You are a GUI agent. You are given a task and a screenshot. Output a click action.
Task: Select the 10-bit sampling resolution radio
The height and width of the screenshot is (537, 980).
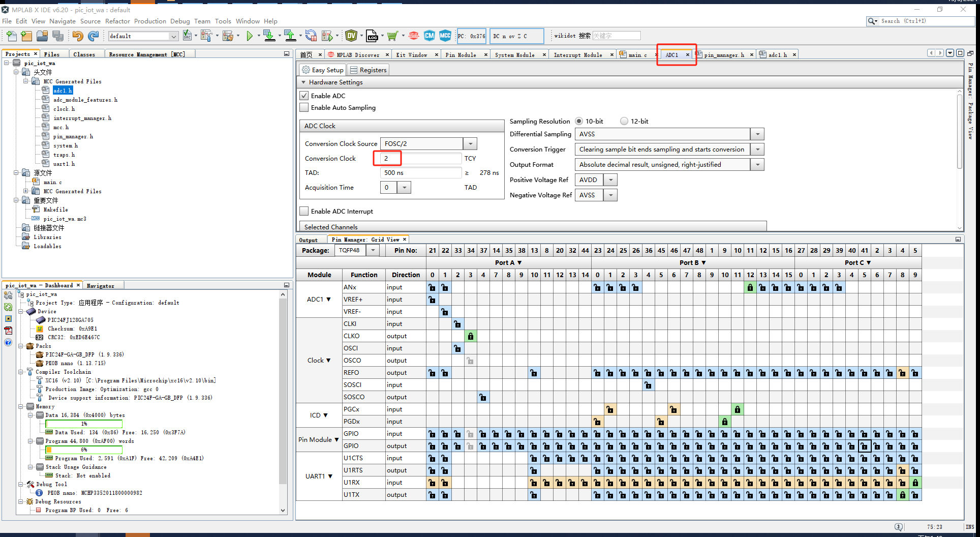[579, 121]
